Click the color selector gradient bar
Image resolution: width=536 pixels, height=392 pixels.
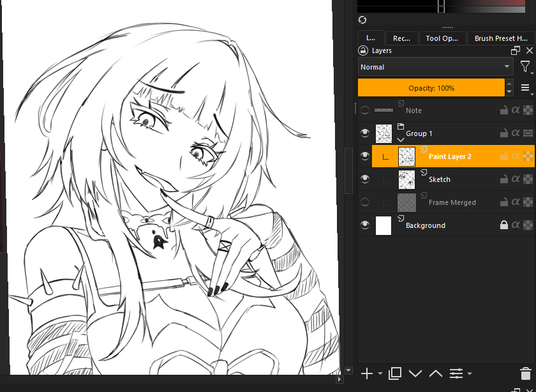[x=441, y=6]
